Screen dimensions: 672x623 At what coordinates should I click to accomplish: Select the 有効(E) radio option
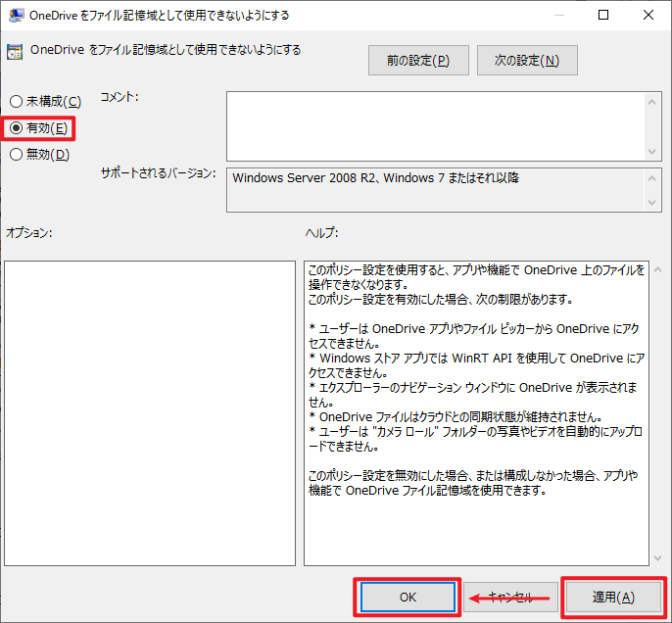[39, 127]
